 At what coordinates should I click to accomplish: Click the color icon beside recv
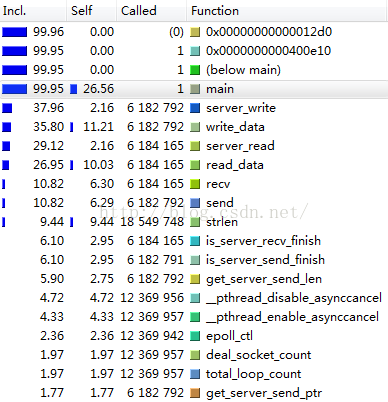(x=195, y=184)
